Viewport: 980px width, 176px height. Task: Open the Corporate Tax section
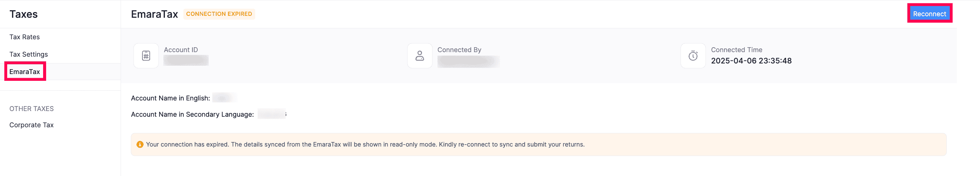coord(32,125)
